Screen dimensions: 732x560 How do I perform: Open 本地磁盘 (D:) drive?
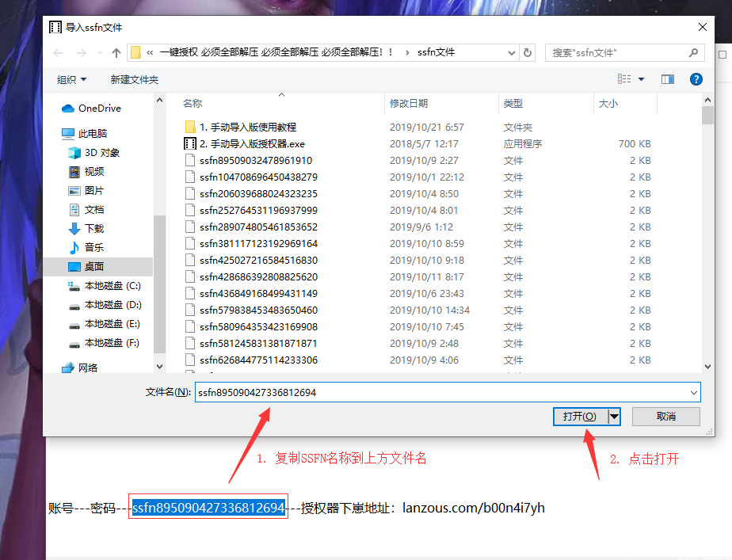105,305
